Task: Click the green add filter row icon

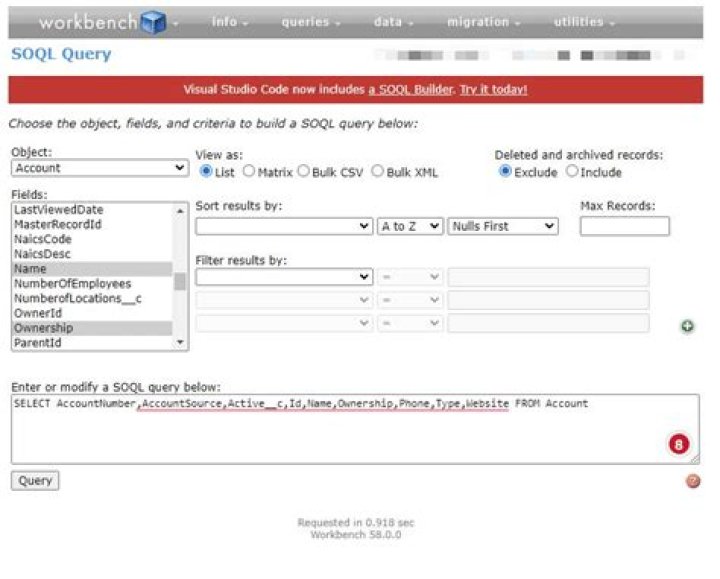Action: pyautogui.click(x=688, y=326)
